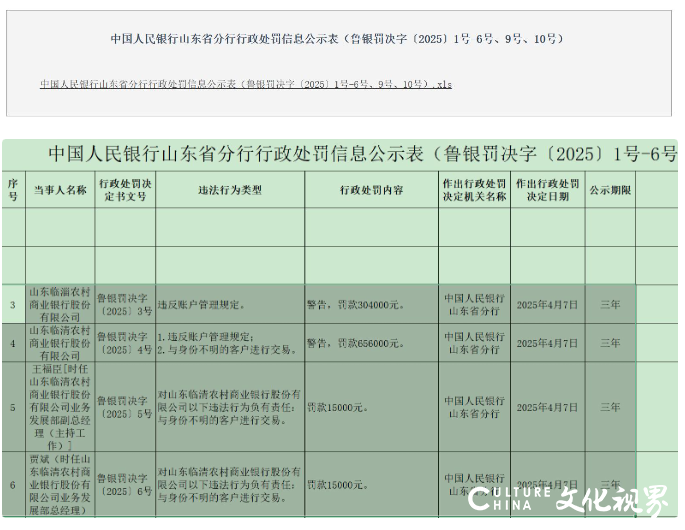Click sequence number 3 cell
The width and height of the screenshot is (685, 530).
[14, 305]
